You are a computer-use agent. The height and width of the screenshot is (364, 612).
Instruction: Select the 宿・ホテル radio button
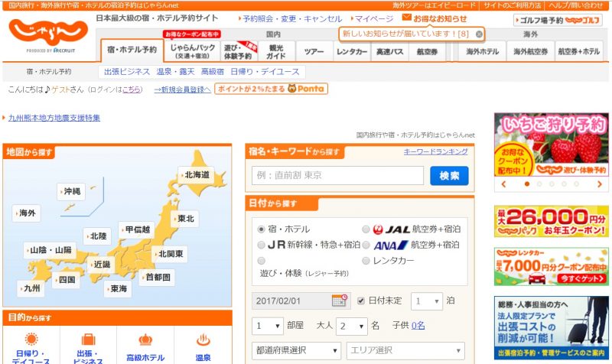(262, 229)
